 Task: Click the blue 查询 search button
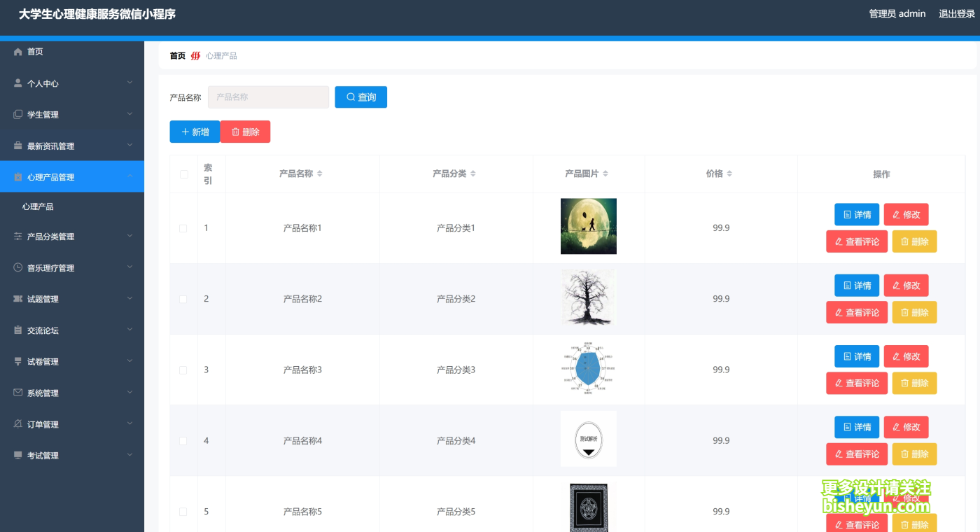click(x=360, y=97)
